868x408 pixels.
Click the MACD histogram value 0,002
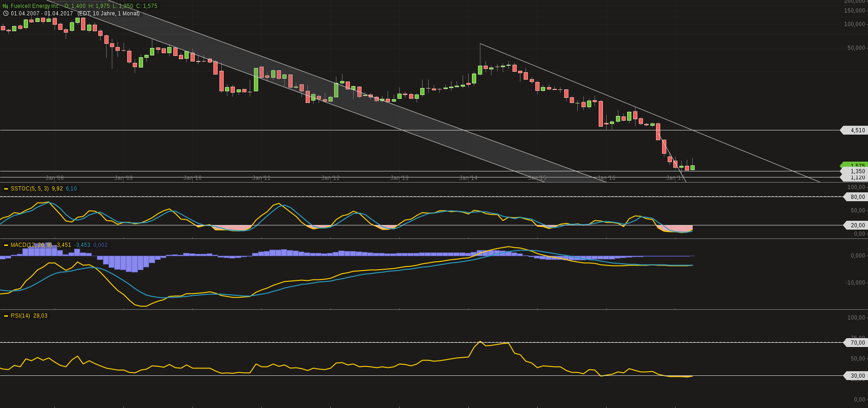(101, 245)
